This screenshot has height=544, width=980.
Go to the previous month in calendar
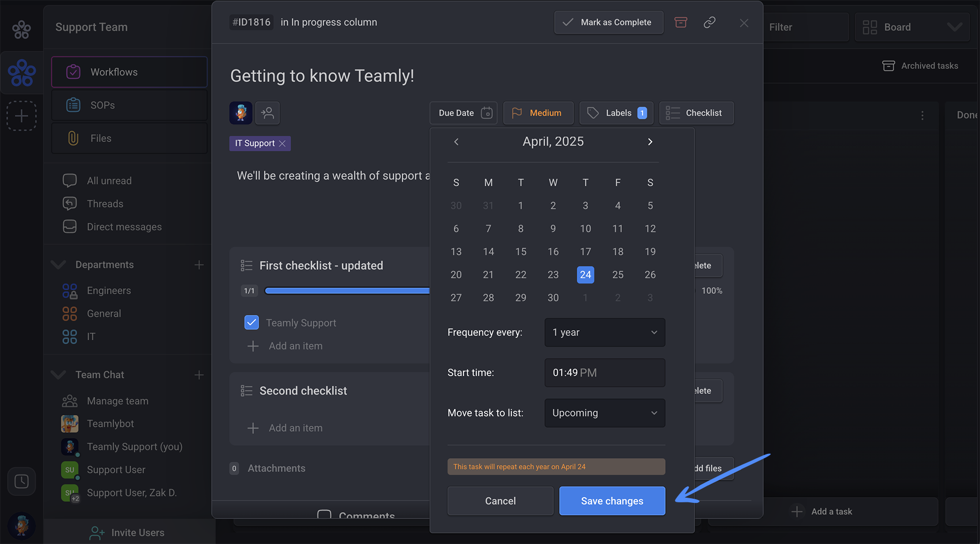[x=456, y=142]
